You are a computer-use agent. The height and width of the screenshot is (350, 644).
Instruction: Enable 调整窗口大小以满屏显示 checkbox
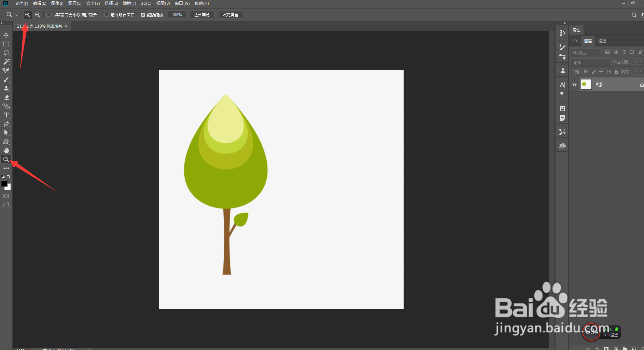(x=48, y=15)
